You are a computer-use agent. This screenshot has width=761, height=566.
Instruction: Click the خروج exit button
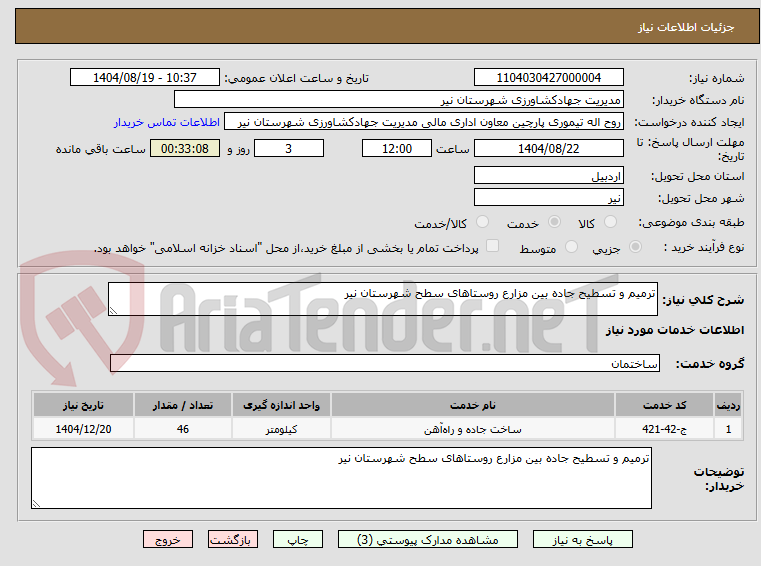(168, 539)
